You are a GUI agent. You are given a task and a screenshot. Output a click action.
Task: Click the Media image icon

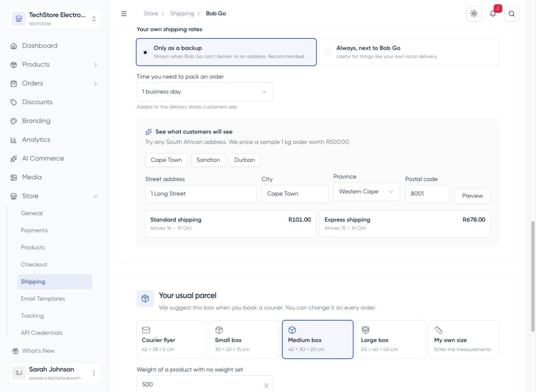pos(14,178)
